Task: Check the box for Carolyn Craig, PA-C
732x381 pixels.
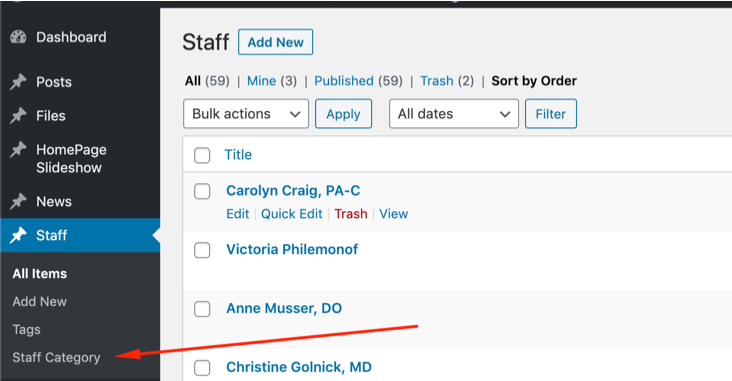Action: (x=202, y=191)
